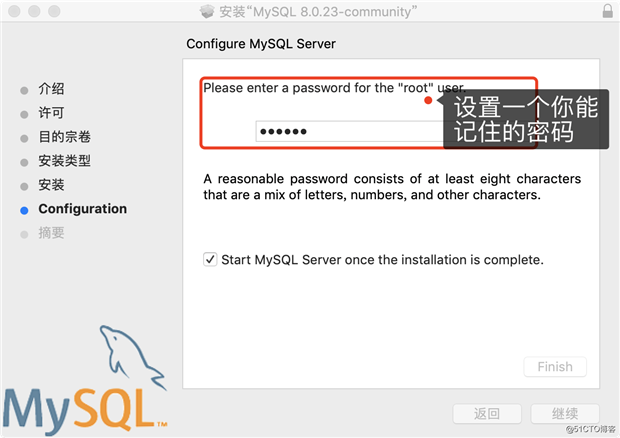Click the gray bullet beside 摘要
The height and width of the screenshot is (438, 620).
point(24,234)
